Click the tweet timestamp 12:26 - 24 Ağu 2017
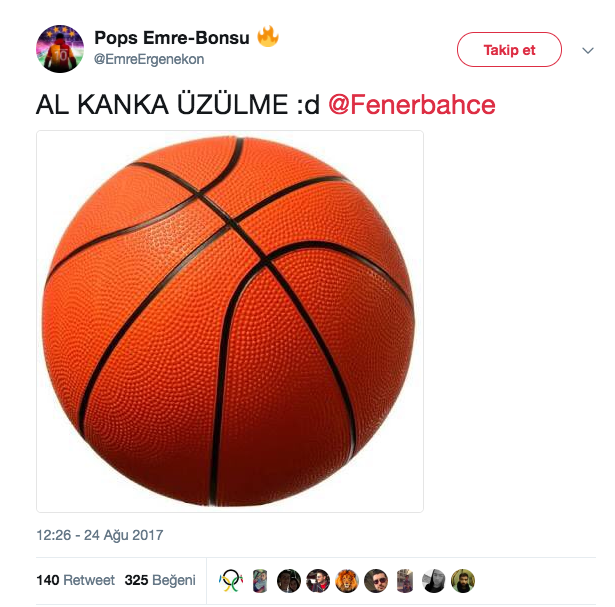Screen dimensions: 615x607 [99, 535]
